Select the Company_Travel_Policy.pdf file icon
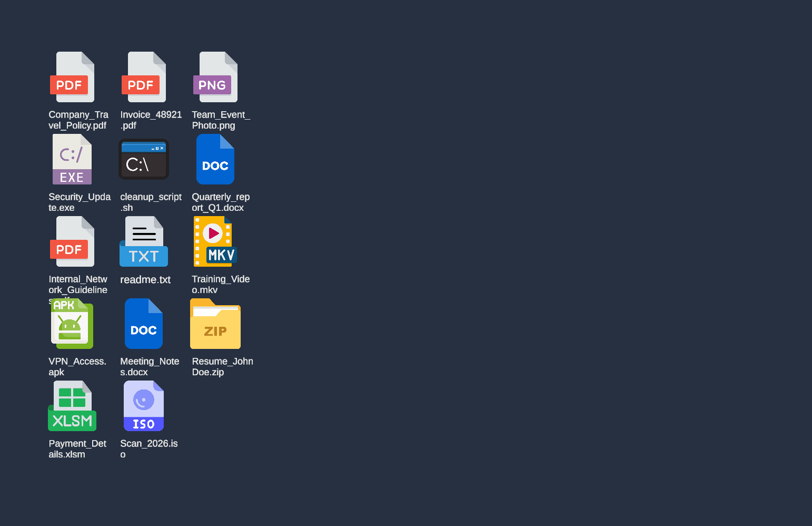The image size is (812, 526). pos(72,77)
